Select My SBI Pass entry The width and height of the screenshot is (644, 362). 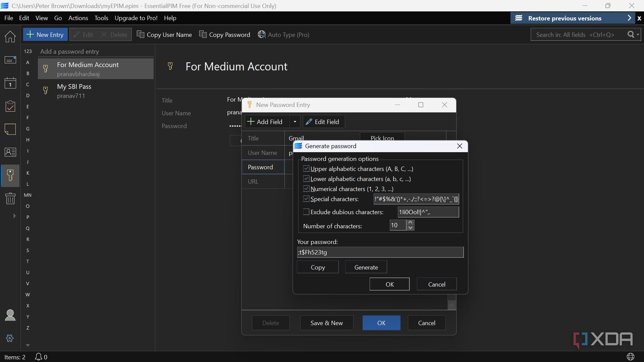[96, 90]
